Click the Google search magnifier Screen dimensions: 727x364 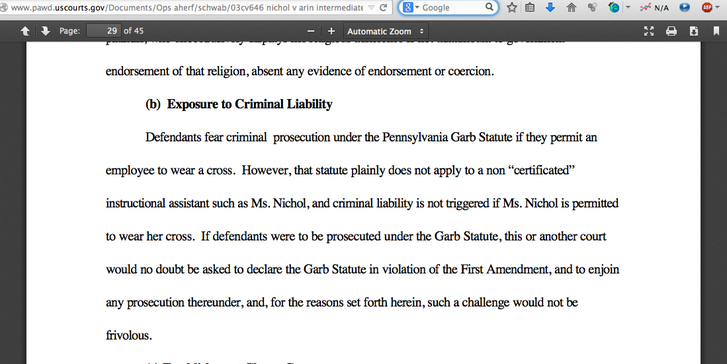[x=490, y=7]
